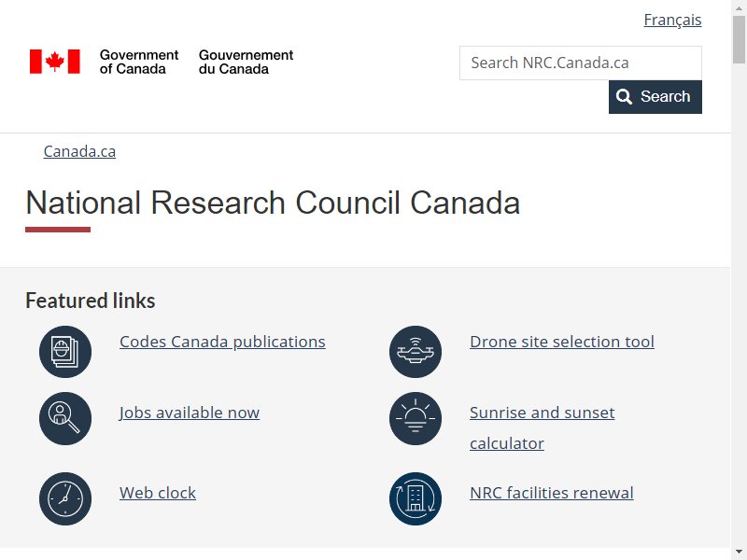Open the Canada.ca breadcrumb link
This screenshot has width=747, height=560.
pos(79,151)
